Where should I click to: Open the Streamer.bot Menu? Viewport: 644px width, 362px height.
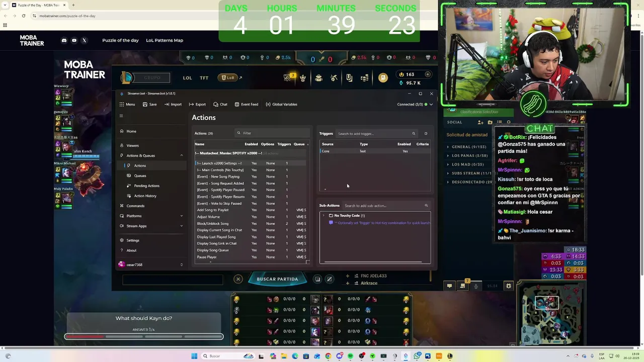[x=127, y=104]
